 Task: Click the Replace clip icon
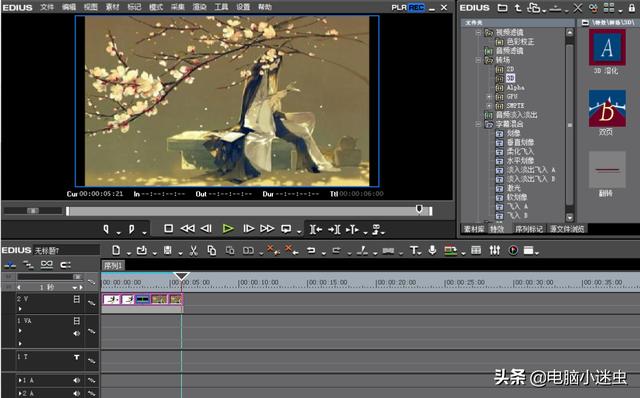pyautogui.click(x=248, y=251)
